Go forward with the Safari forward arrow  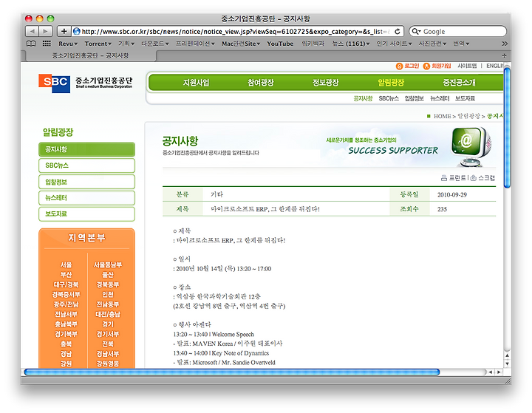pyautogui.click(x=46, y=31)
